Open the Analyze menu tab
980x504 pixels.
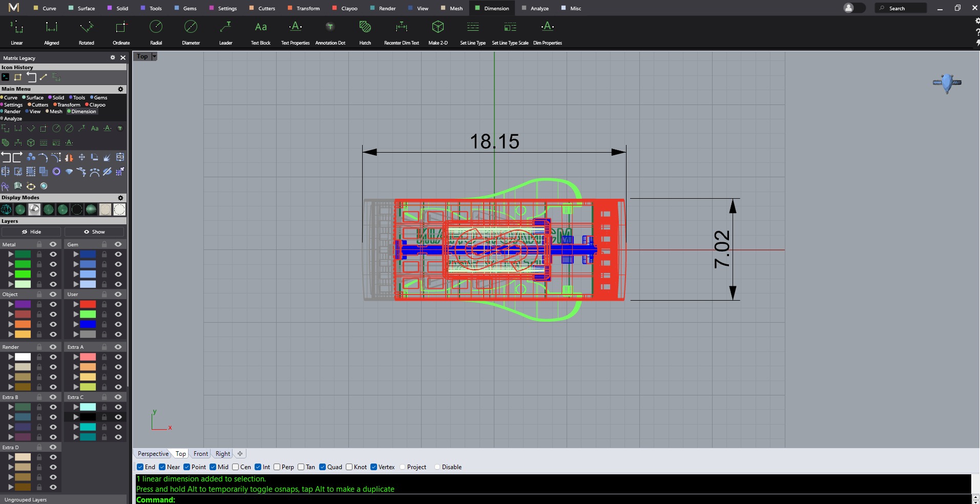coord(535,8)
